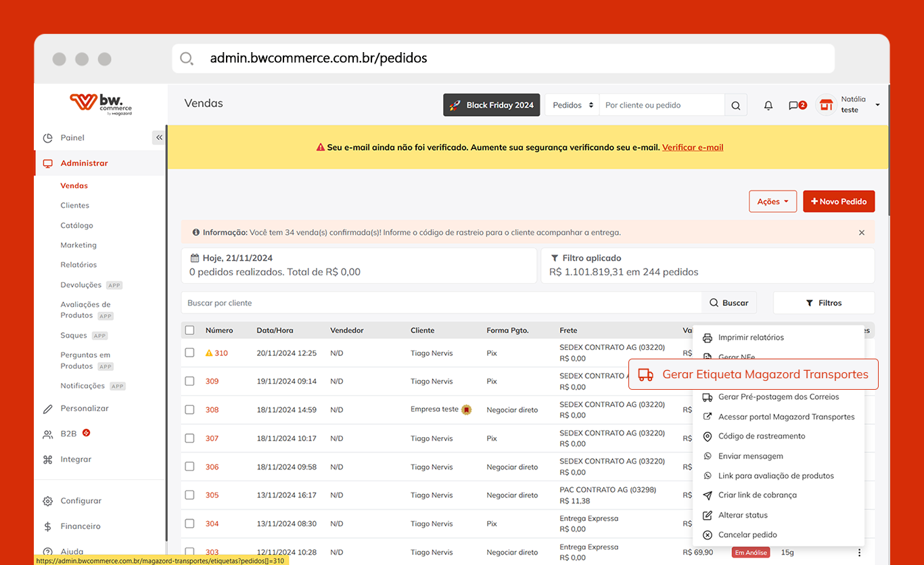
Task: Click the pencil-square icon for Alterar status
Action: coord(708,515)
